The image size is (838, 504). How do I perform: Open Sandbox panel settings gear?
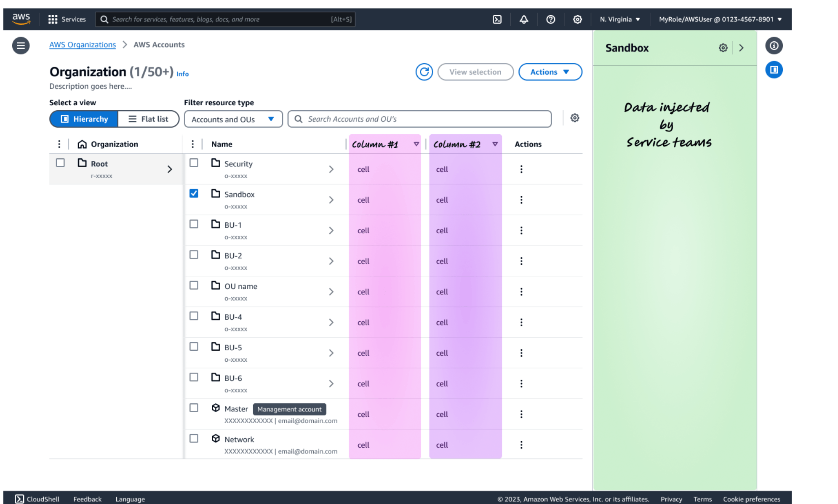coord(723,48)
